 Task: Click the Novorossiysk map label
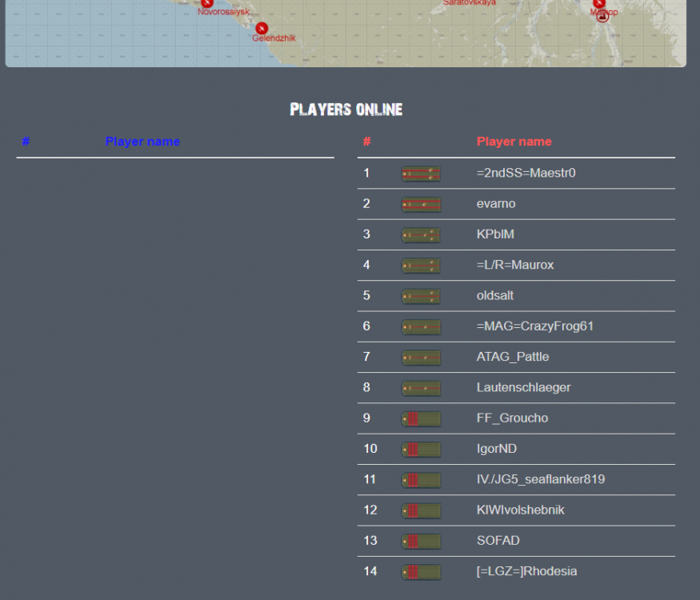pos(223,12)
